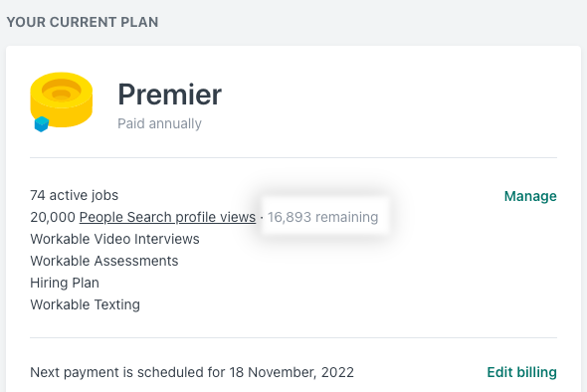
Task: Click the 20,000 profile views number
Action: tap(53, 217)
